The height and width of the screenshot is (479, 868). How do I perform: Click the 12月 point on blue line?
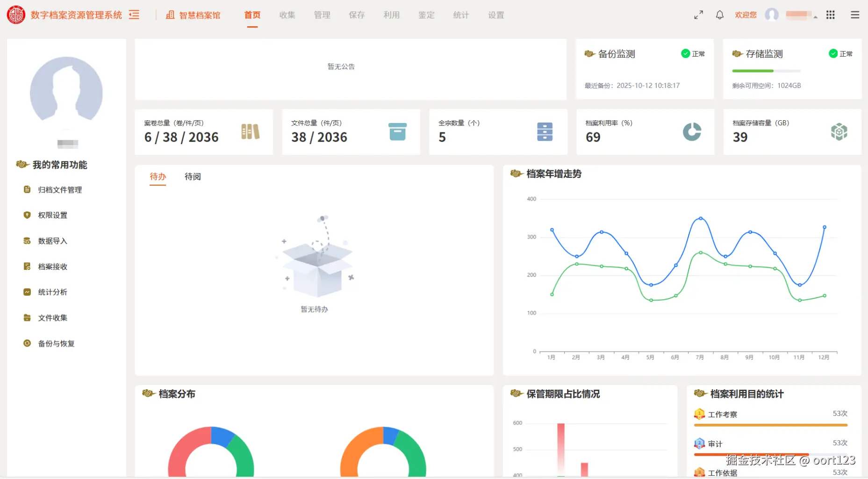pos(825,227)
